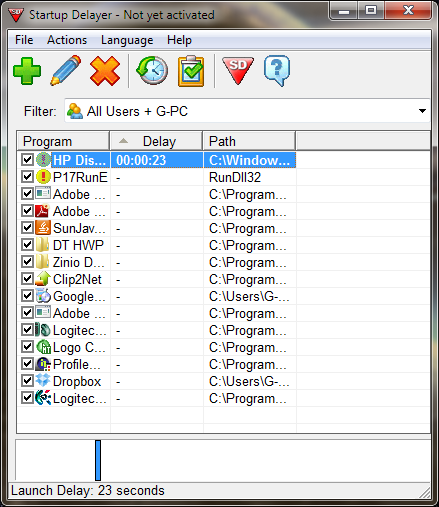
Task: Sort by the Delay column header
Action: (156, 141)
